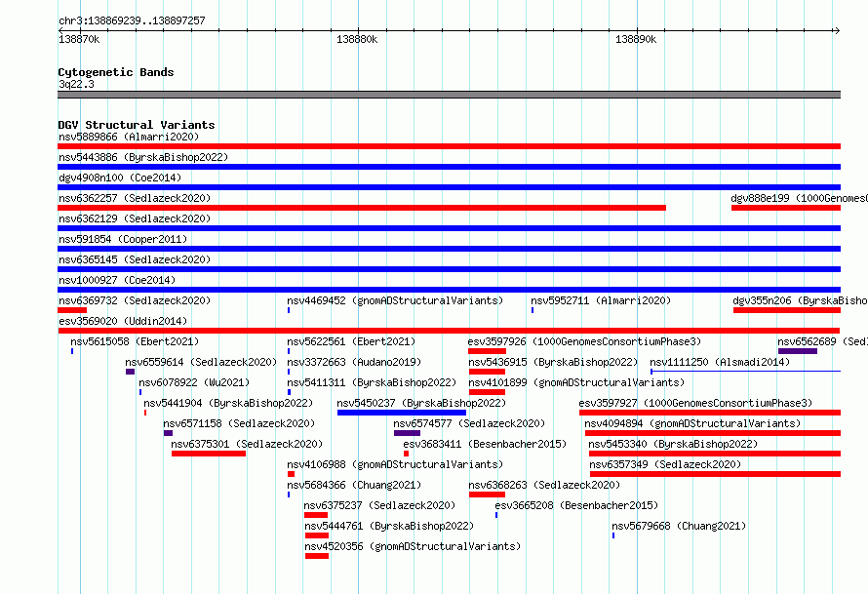Click the esv3597927 (1000GenomesConsortiumPhase3) label

coord(695,403)
